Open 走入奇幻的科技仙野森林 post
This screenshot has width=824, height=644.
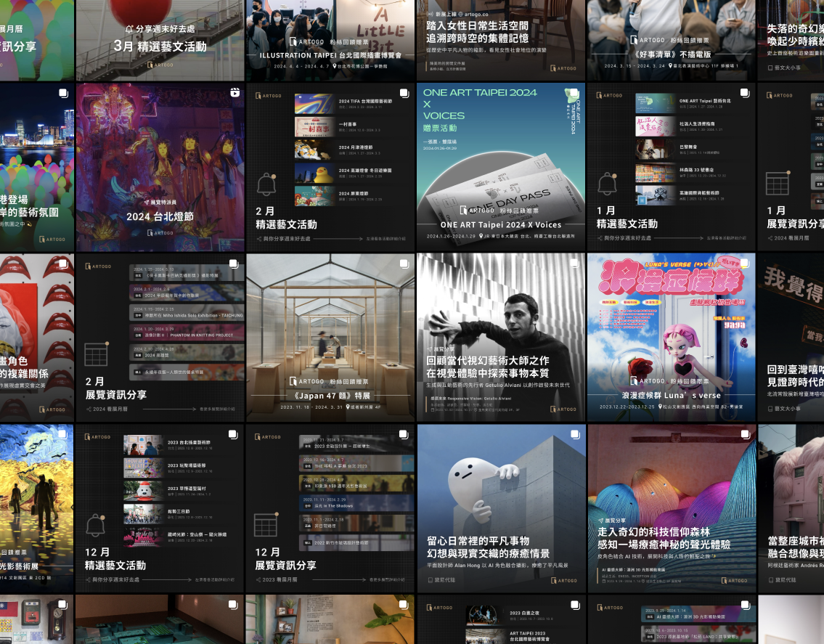(671, 508)
